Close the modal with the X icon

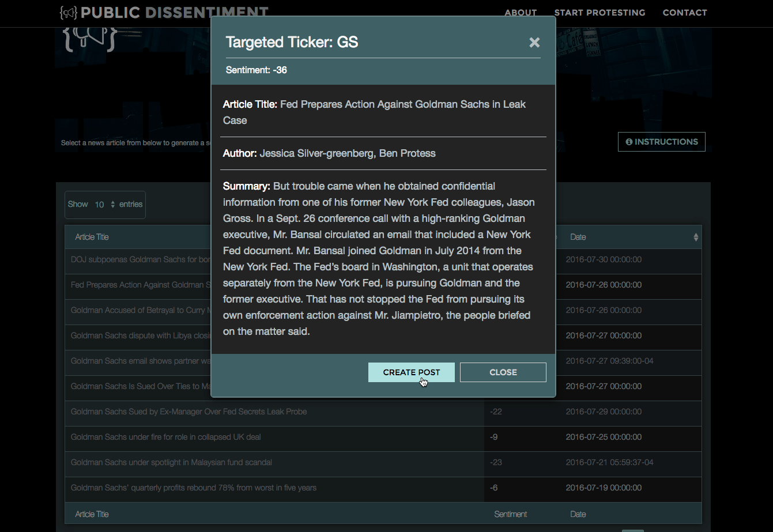(534, 42)
